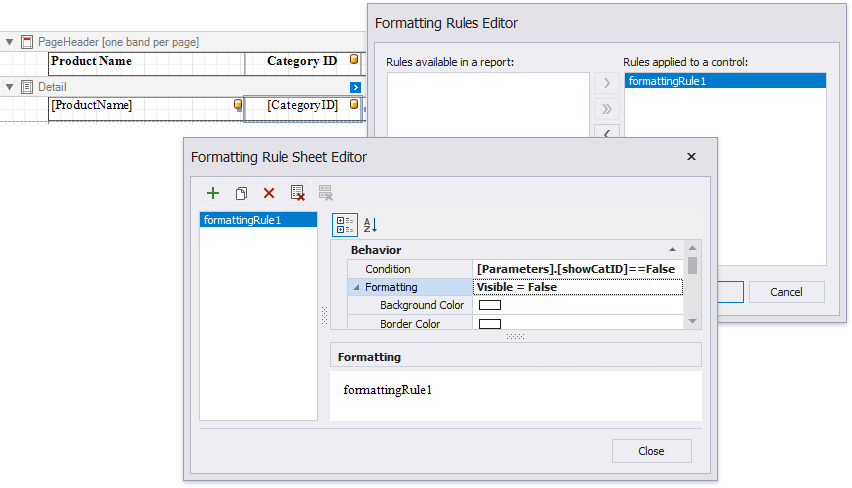Switch property grid to Categorized view
The height and width of the screenshot is (488, 852).
click(x=344, y=225)
